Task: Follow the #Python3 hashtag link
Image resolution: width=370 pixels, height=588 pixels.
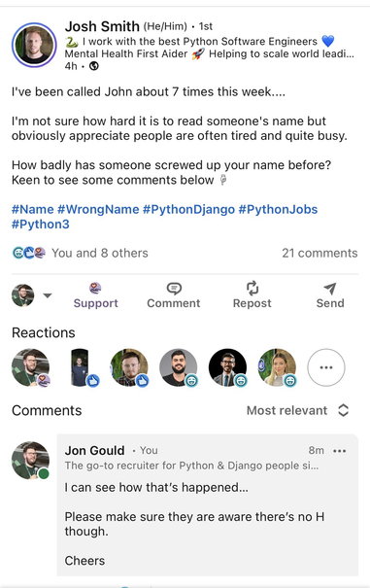Action: (41, 225)
